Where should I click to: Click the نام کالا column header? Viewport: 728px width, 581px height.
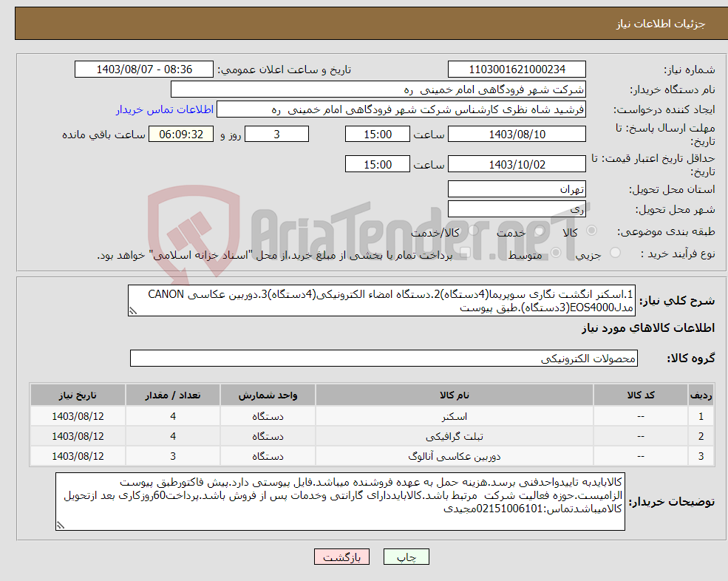455,395
